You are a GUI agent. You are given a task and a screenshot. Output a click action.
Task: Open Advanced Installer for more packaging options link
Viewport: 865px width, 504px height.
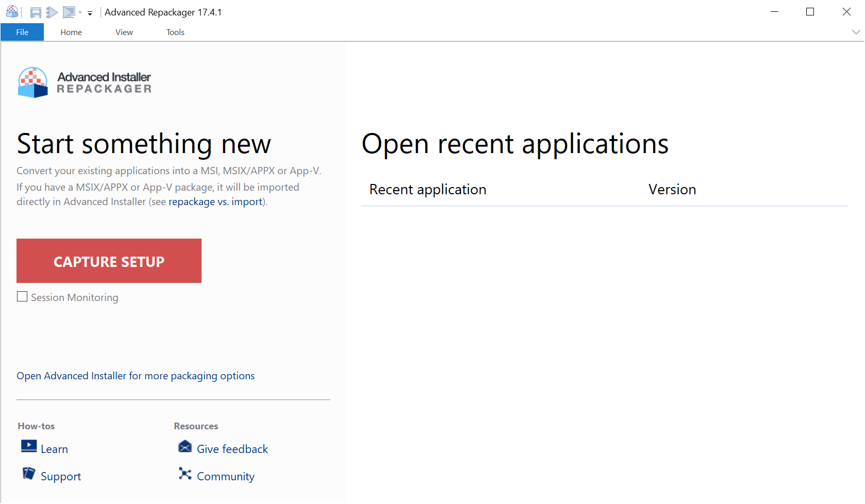coord(136,376)
